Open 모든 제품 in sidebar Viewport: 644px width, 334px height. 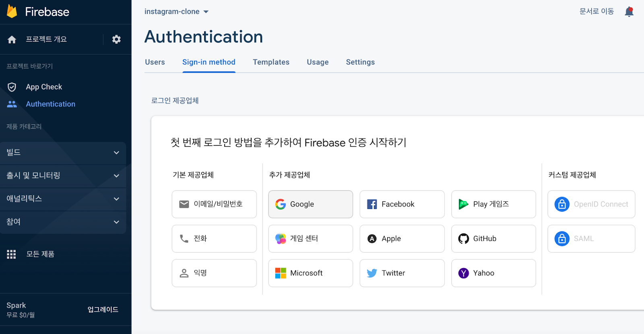[x=40, y=254]
